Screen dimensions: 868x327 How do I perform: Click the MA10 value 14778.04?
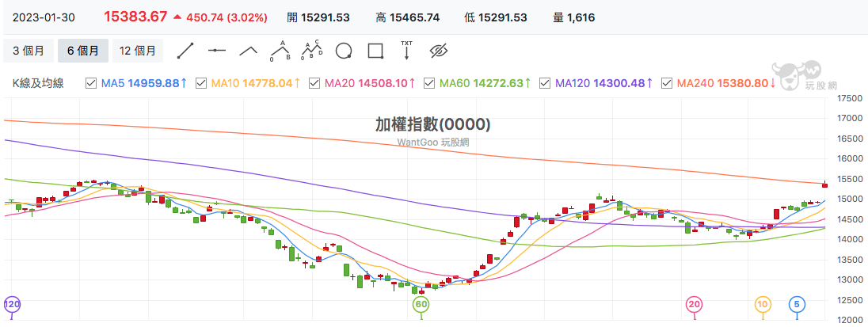pos(268,84)
